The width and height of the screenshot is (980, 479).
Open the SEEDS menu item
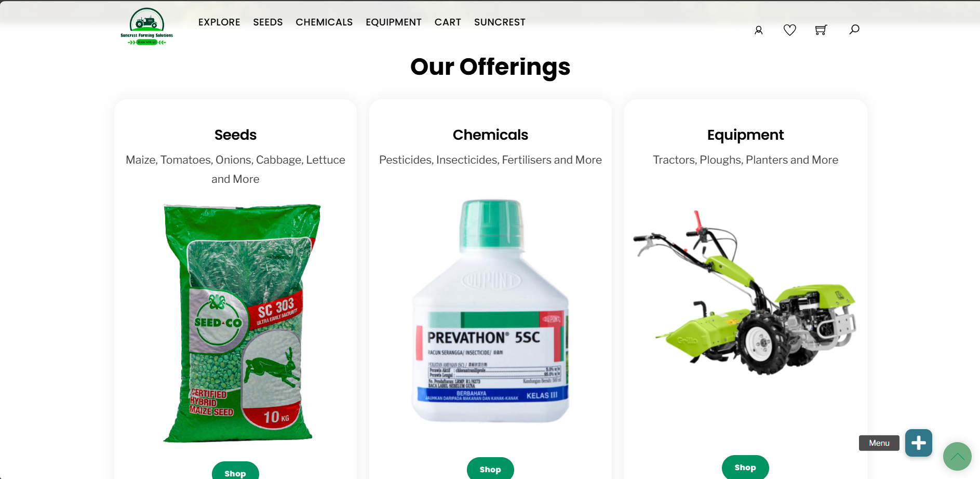click(268, 22)
